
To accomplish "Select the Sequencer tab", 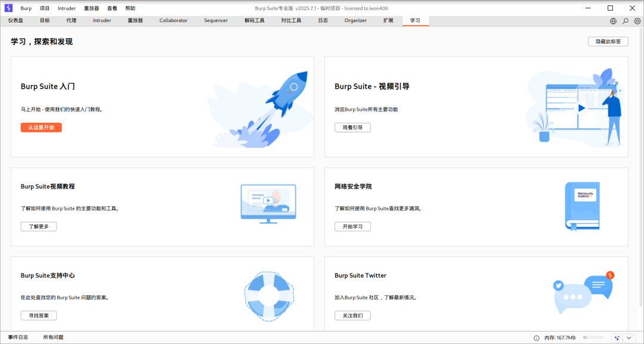I will [215, 20].
